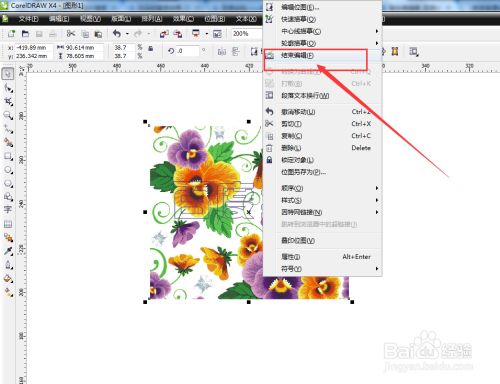Choose 结束编辑(F) in context menu
Viewport: 500px width, 384px height.
(x=323, y=55)
